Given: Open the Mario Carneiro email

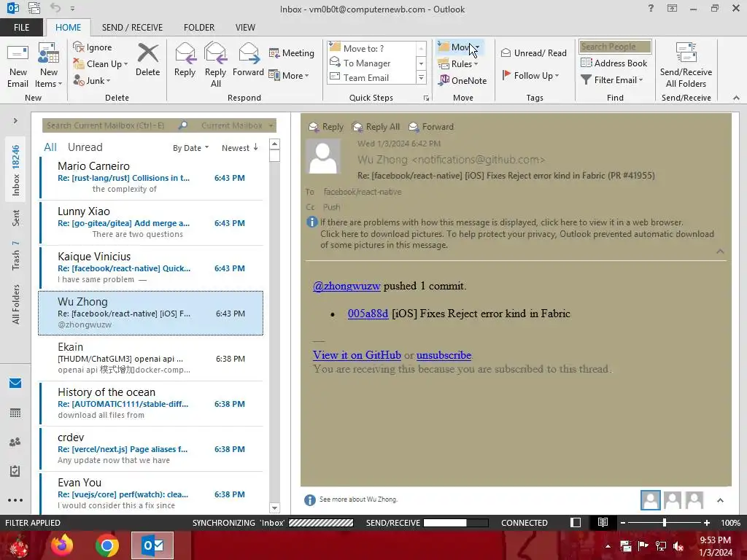Looking at the screenshot, I should (x=151, y=178).
